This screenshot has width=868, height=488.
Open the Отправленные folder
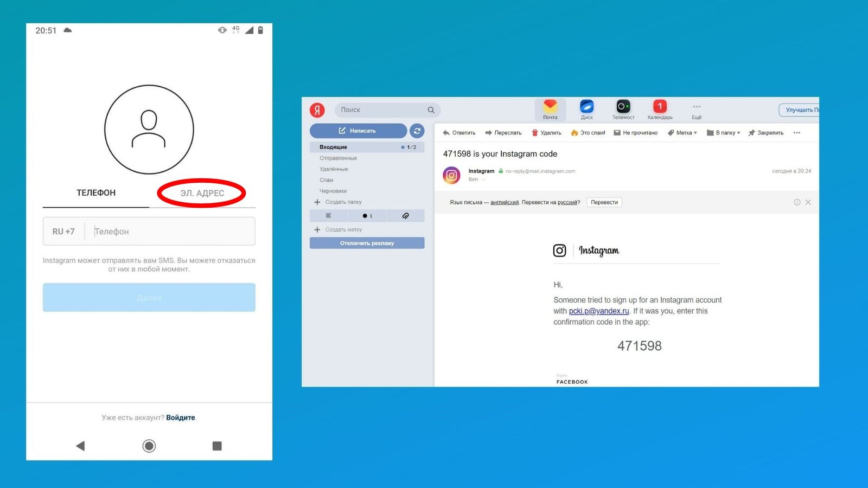pyautogui.click(x=339, y=158)
